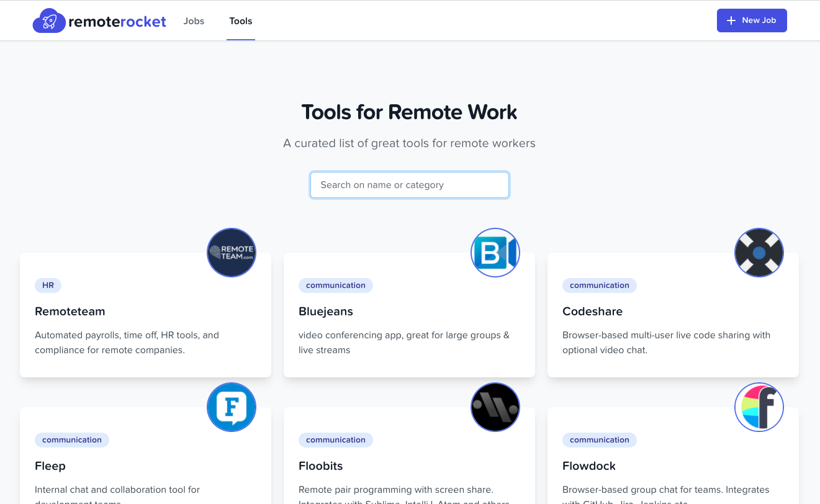Click the 'Internal chat and collaboration tool' description
820x504 pixels.
[117, 495]
